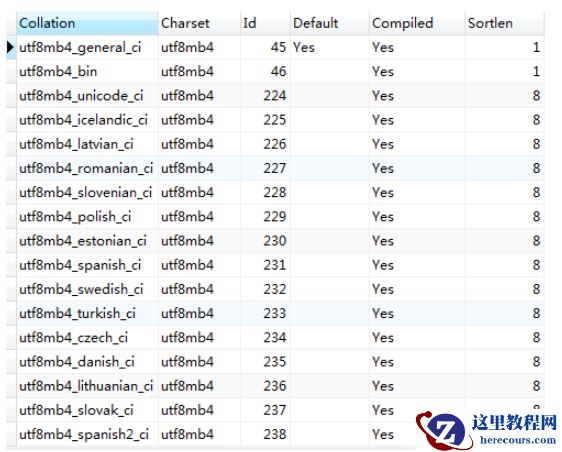Viewport: 562px width, 452px height.
Task: Click the Charset cell in the utf8mb4_spanish2_ci row
Action: coord(199,434)
